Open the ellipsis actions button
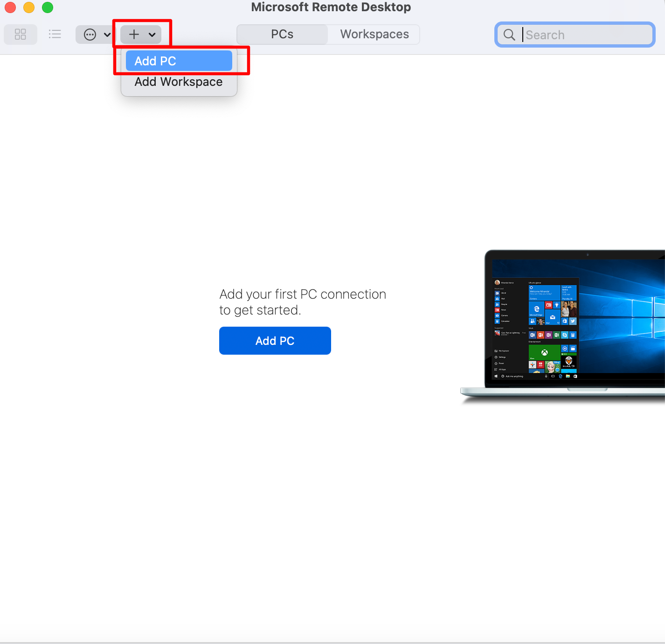Image resolution: width=665 pixels, height=644 pixels. (90, 35)
